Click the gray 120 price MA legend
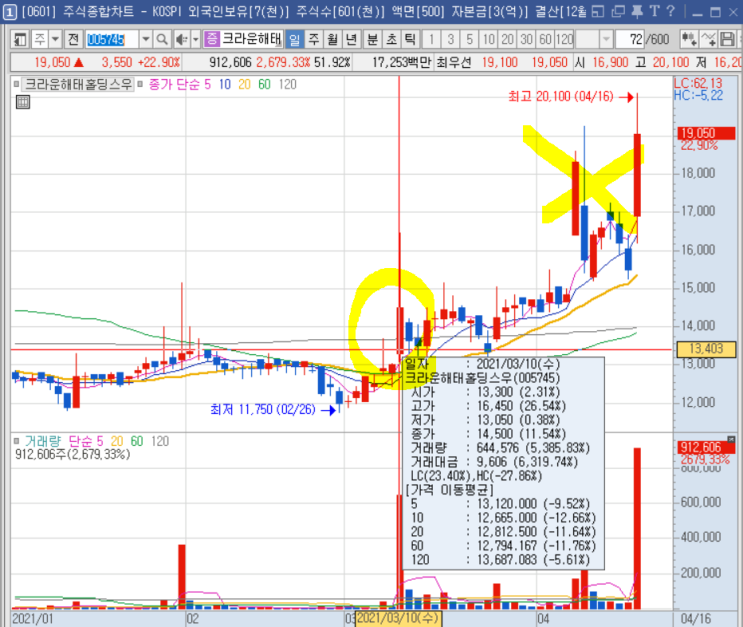 (x=288, y=84)
